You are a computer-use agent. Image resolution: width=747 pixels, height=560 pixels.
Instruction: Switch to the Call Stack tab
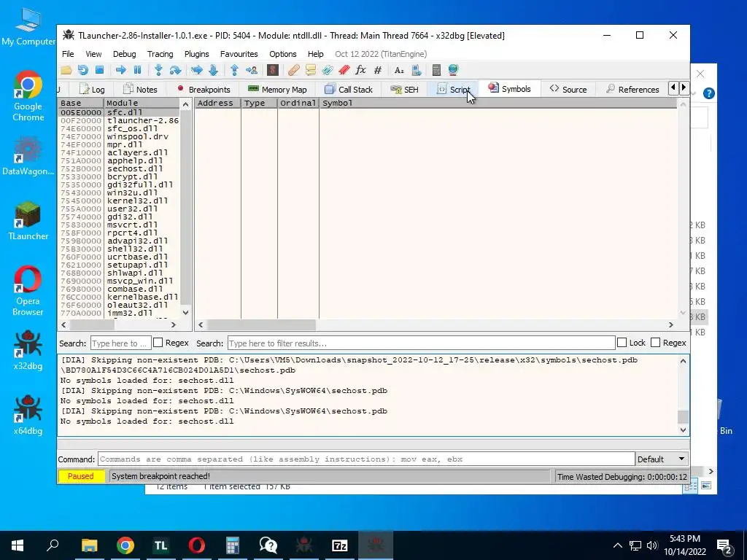pos(349,90)
